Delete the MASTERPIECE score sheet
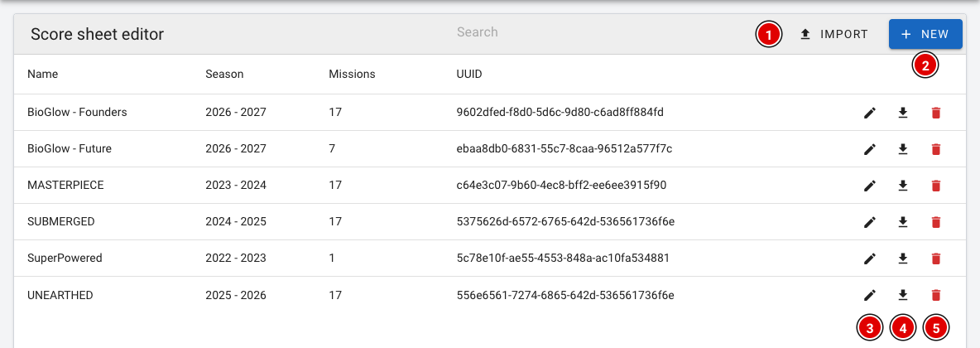Screen dimensions: 980x348 [x=935, y=186]
